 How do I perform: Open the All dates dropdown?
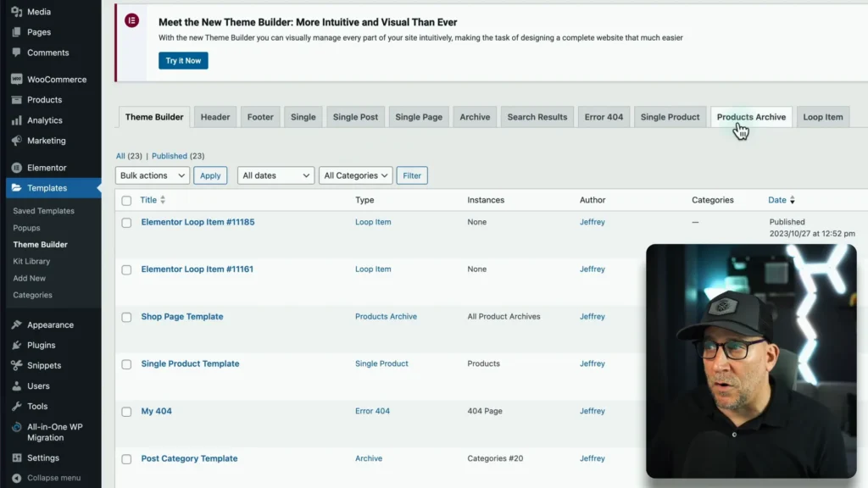point(275,175)
